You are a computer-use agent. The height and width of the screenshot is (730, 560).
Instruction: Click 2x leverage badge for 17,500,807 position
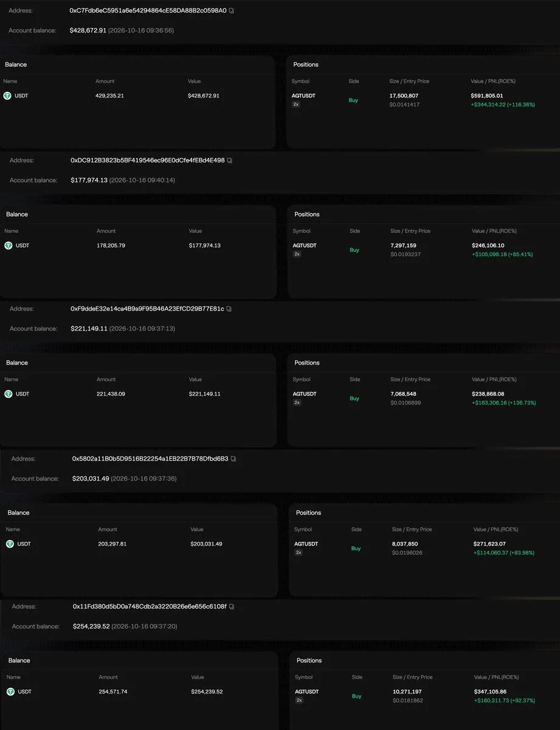(296, 105)
